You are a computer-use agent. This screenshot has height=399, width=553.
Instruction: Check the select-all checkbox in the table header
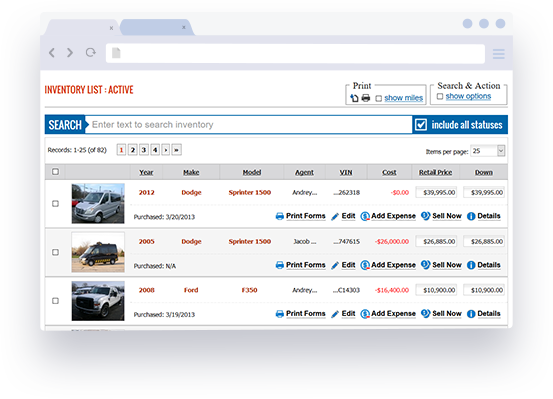[55, 172]
